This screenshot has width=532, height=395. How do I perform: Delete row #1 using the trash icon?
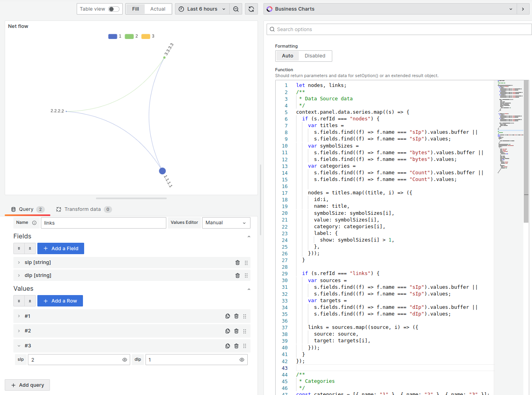[236, 316]
